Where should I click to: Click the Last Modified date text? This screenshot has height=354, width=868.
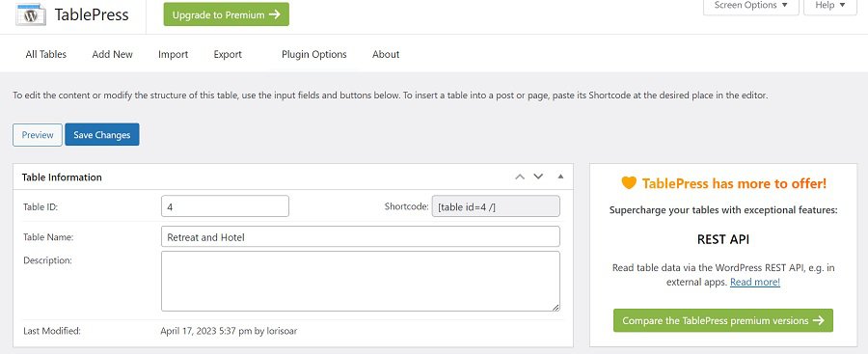click(230, 331)
